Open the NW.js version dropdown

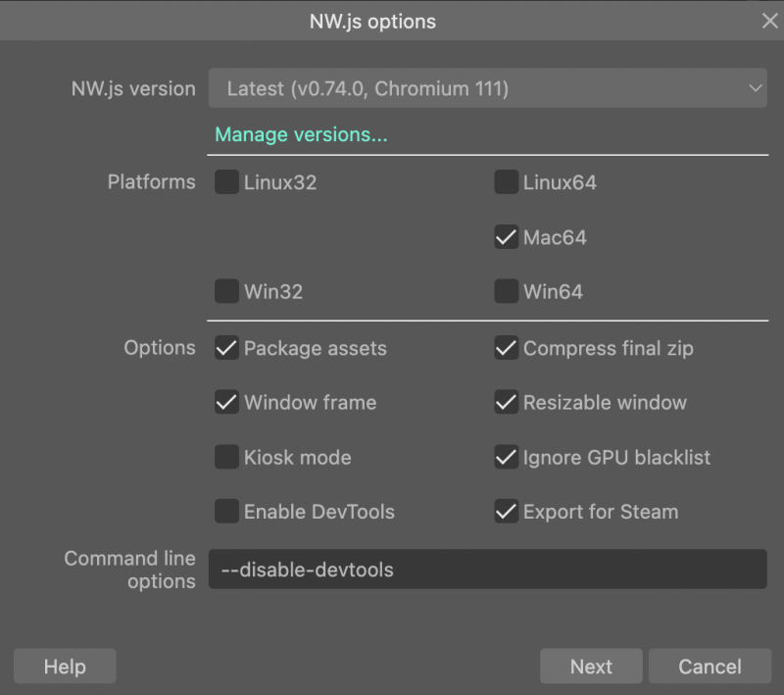click(x=487, y=88)
